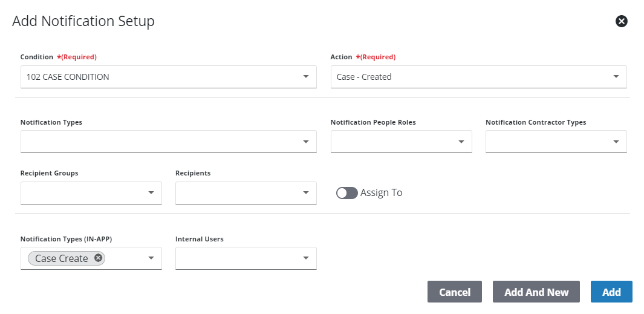Click inside the Recipients field
This screenshot has width=644, height=314.
coord(246,193)
